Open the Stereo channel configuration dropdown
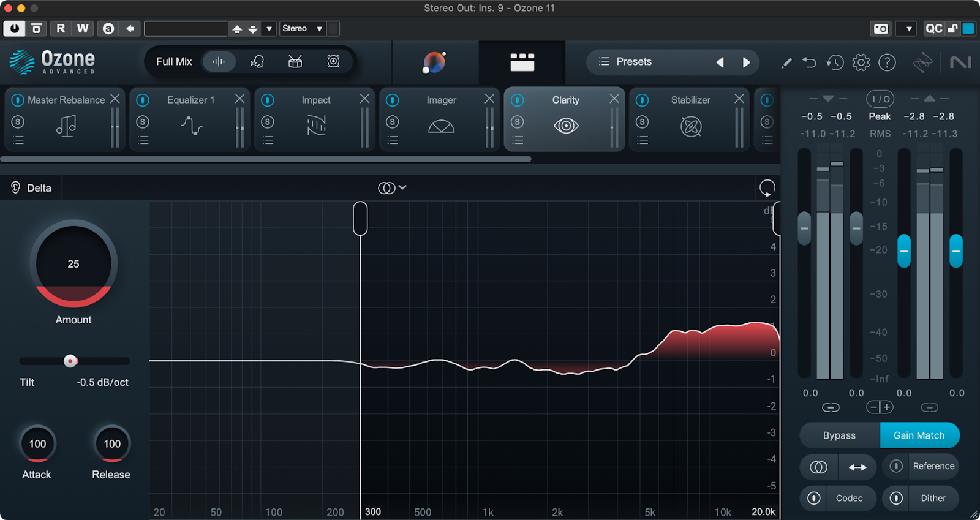The width and height of the screenshot is (980, 520). click(302, 28)
